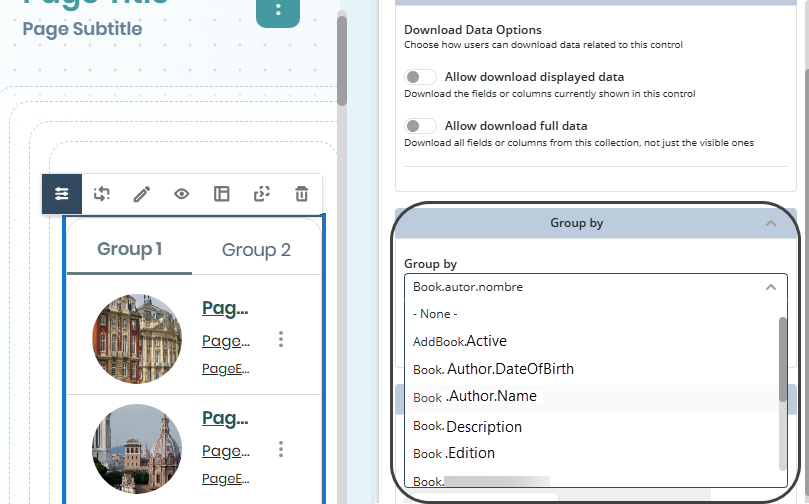Enable Allow download displayed data switch
This screenshot has width=809, height=504.
421,77
